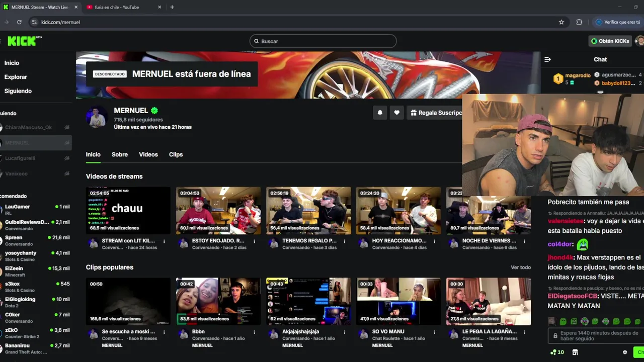Play the Bbbn clip thumbnail

[218, 301]
